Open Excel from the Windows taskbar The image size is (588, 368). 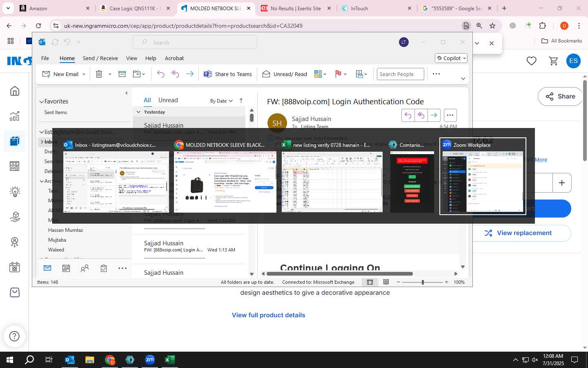click(x=169, y=360)
